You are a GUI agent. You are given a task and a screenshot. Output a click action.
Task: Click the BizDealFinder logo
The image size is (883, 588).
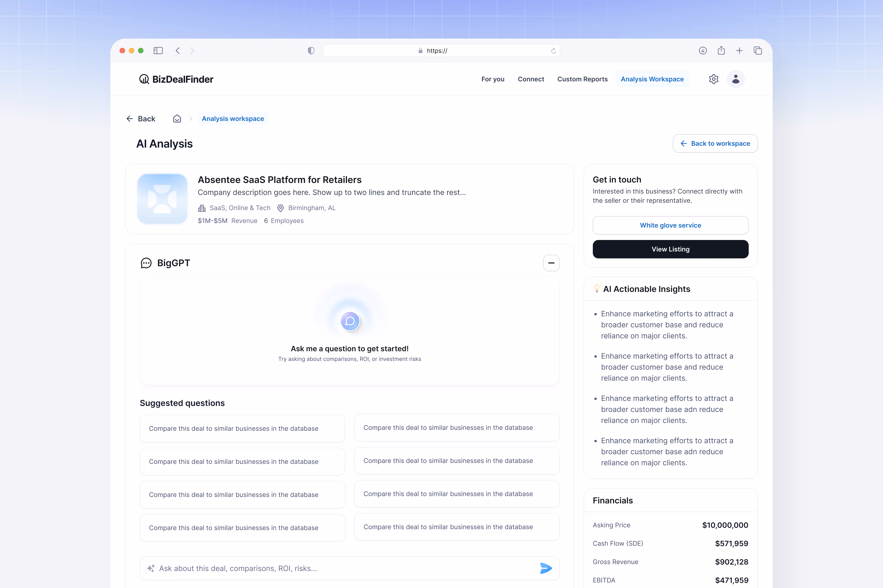176,79
